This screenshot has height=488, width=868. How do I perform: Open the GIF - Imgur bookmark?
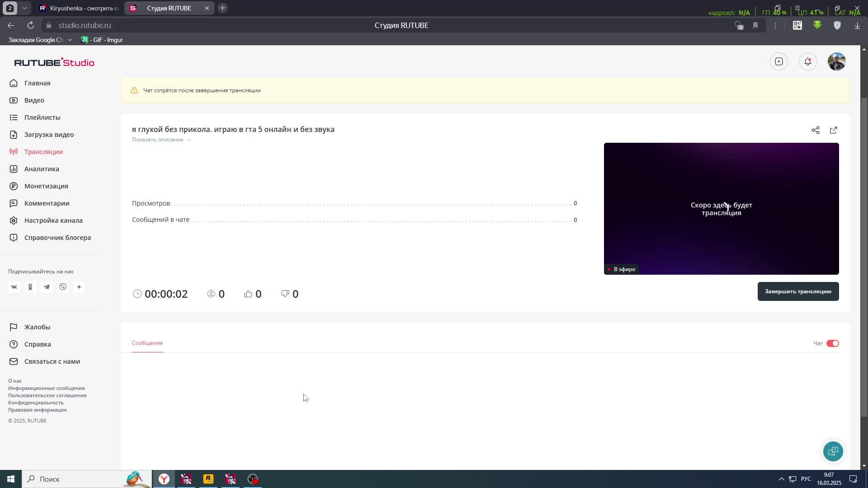(102, 40)
